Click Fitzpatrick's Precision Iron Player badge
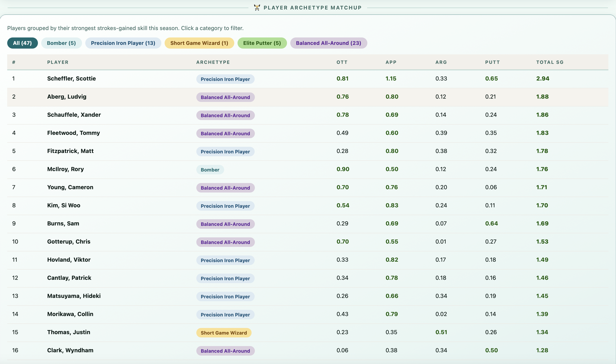The image size is (616, 364). [x=225, y=152]
